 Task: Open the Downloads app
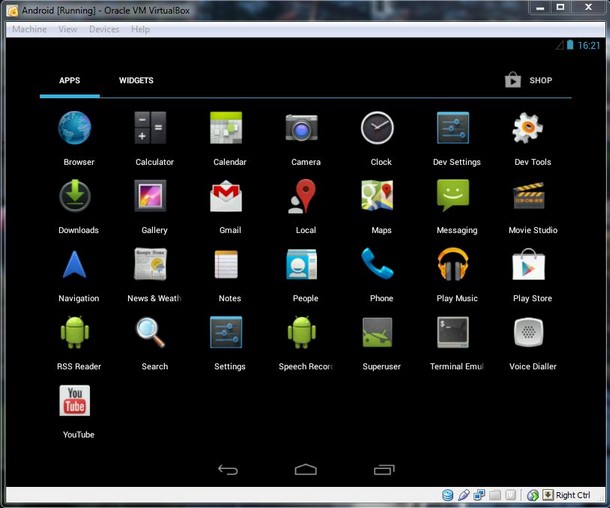75,196
